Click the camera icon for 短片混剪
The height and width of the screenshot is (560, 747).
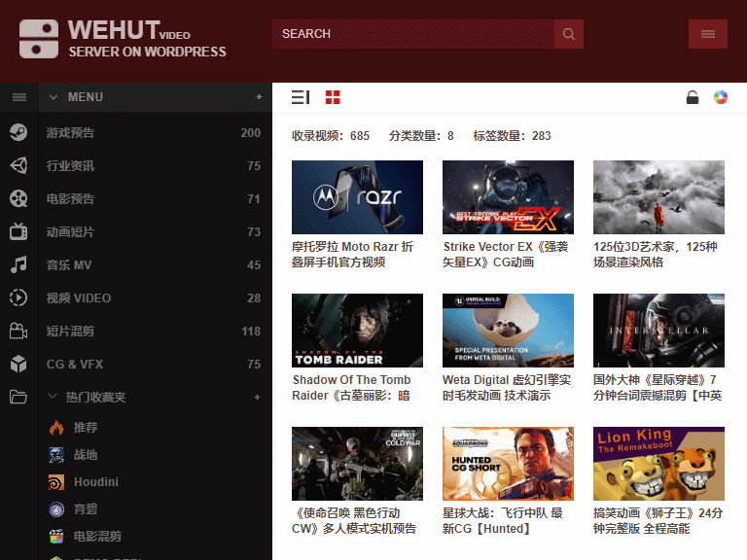pyautogui.click(x=18, y=331)
